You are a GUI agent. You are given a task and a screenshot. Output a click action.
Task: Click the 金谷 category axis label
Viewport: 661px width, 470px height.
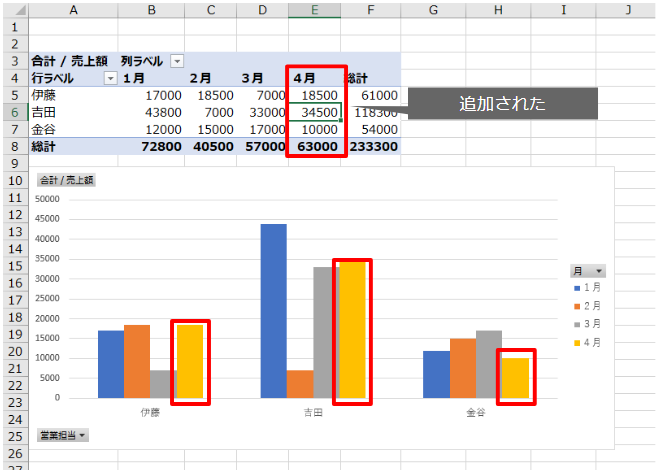[476, 412]
